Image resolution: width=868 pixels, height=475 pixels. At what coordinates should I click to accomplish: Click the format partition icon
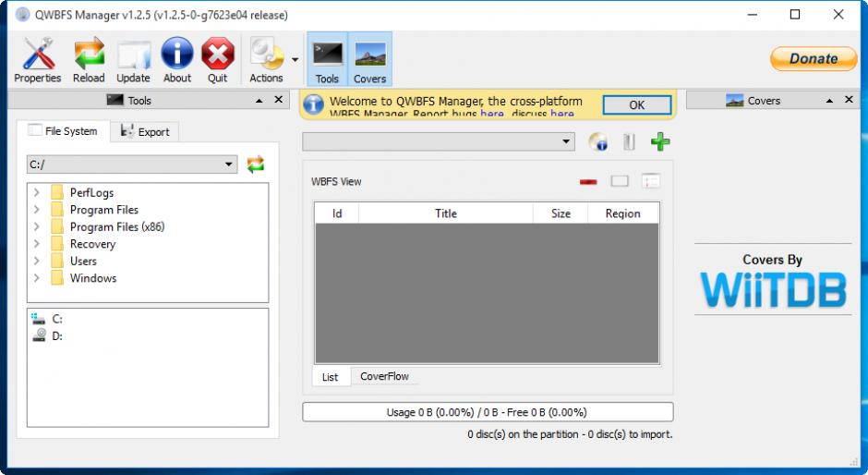point(629,142)
